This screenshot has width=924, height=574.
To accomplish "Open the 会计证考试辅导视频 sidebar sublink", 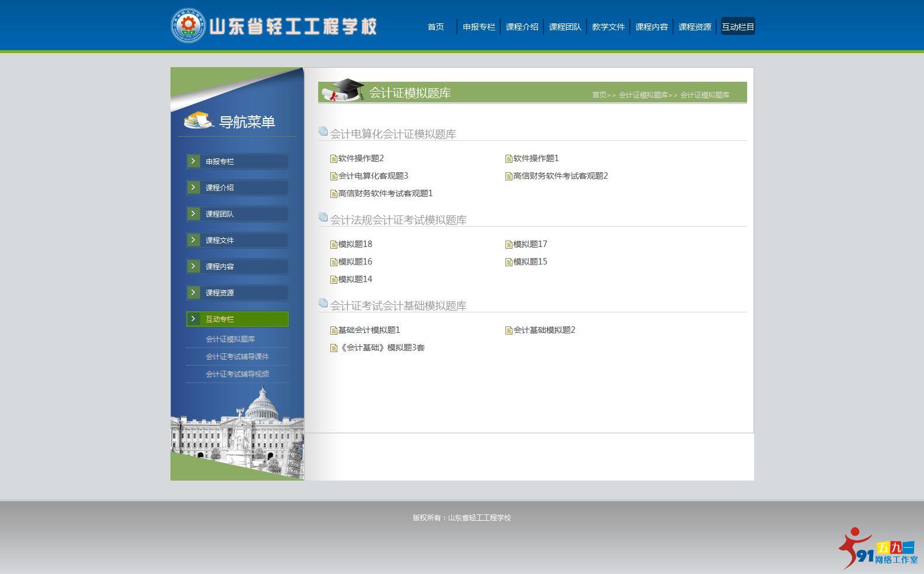I will click(x=237, y=374).
